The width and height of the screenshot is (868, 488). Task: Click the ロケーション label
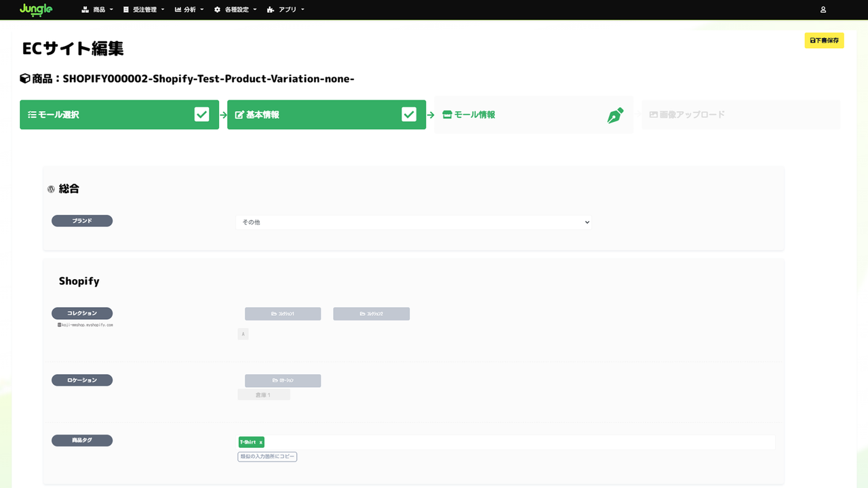point(82,380)
